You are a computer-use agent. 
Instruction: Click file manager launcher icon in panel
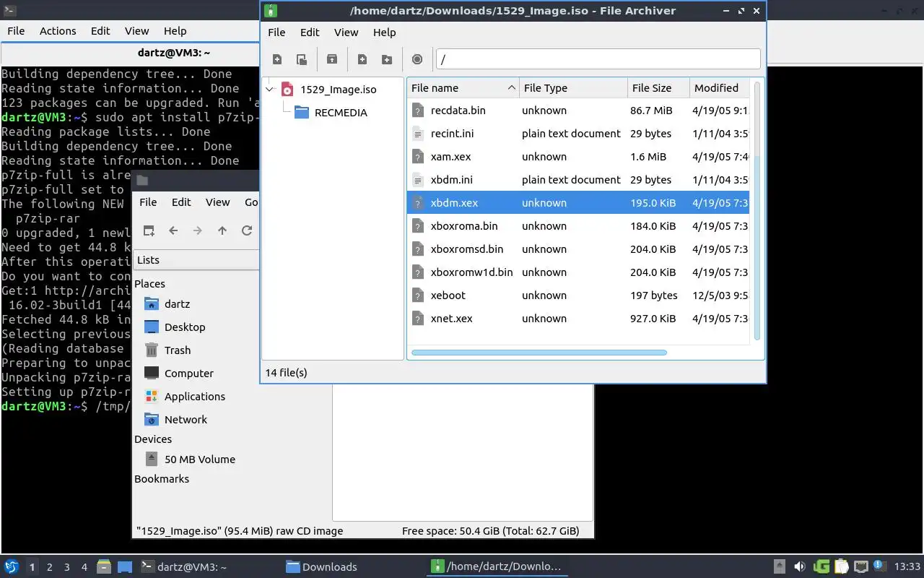(x=103, y=567)
